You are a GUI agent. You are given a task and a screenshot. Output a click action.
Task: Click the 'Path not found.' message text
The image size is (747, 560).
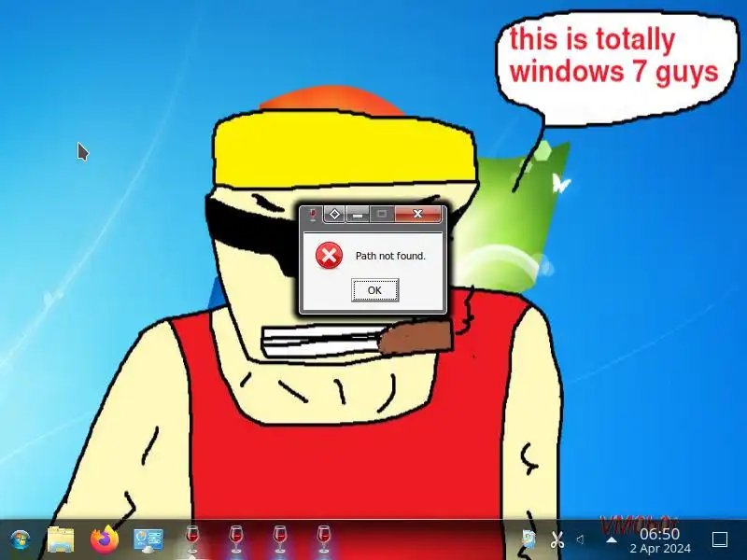(x=390, y=256)
